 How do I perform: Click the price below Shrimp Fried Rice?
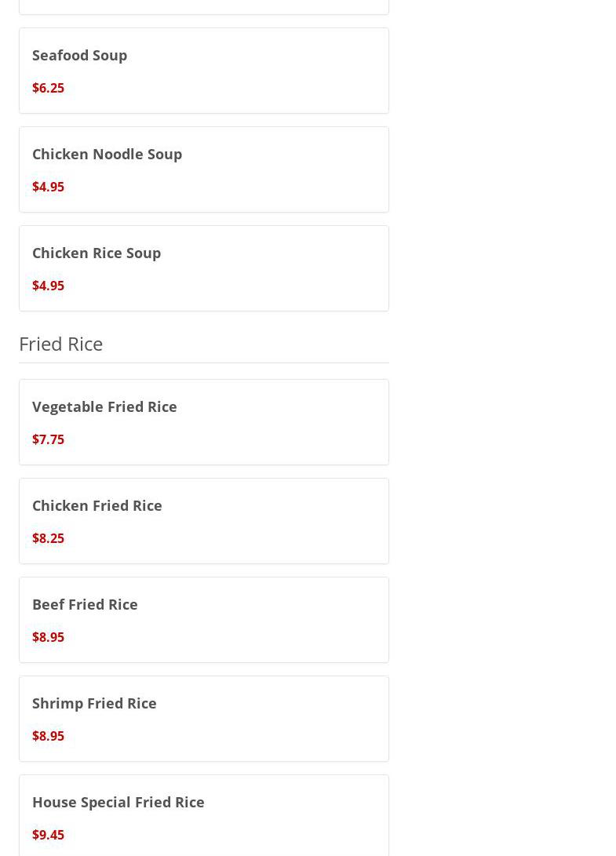pyautogui.click(x=48, y=736)
